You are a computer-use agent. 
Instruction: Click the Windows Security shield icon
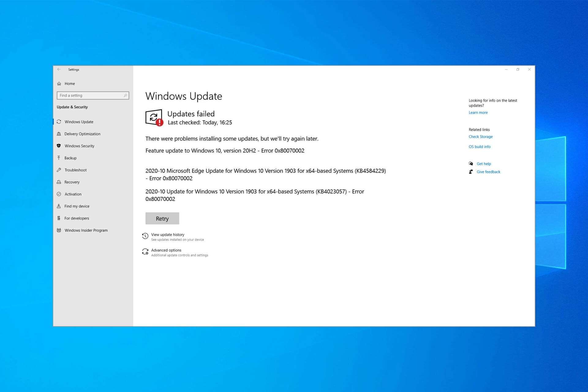coord(59,146)
